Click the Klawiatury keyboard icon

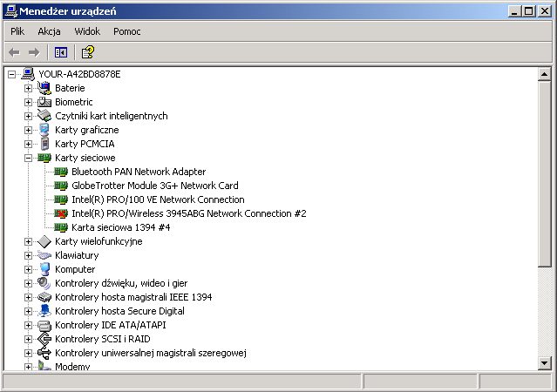tap(44, 255)
